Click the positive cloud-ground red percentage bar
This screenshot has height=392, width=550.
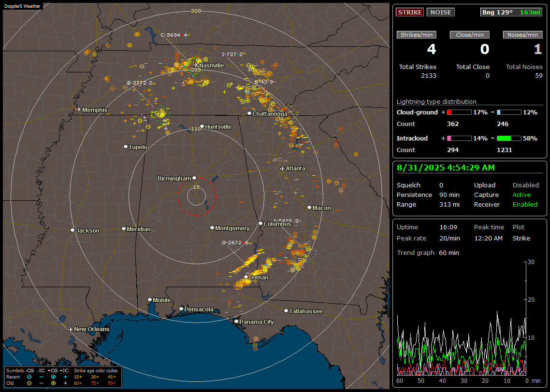(459, 112)
